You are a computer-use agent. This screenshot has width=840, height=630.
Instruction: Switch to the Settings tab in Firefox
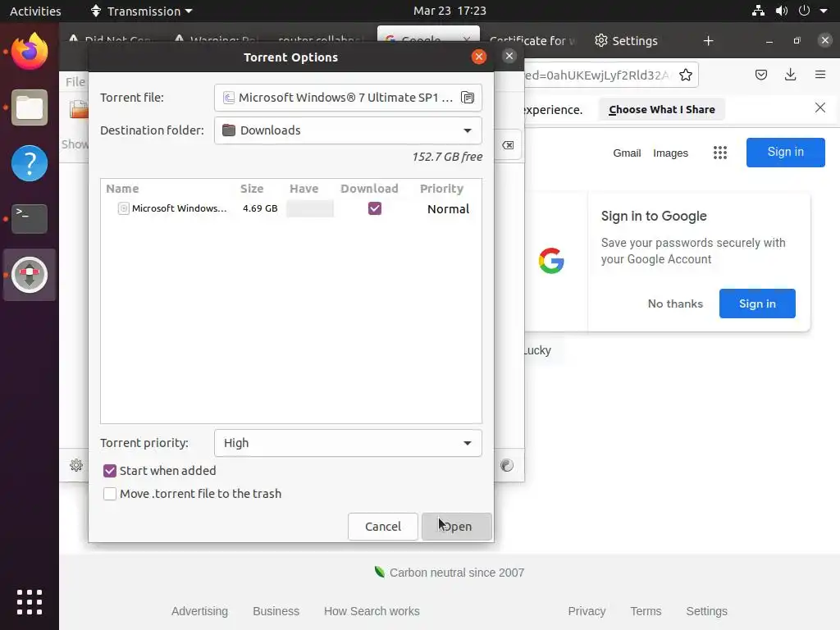pyautogui.click(x=626, y=41)
